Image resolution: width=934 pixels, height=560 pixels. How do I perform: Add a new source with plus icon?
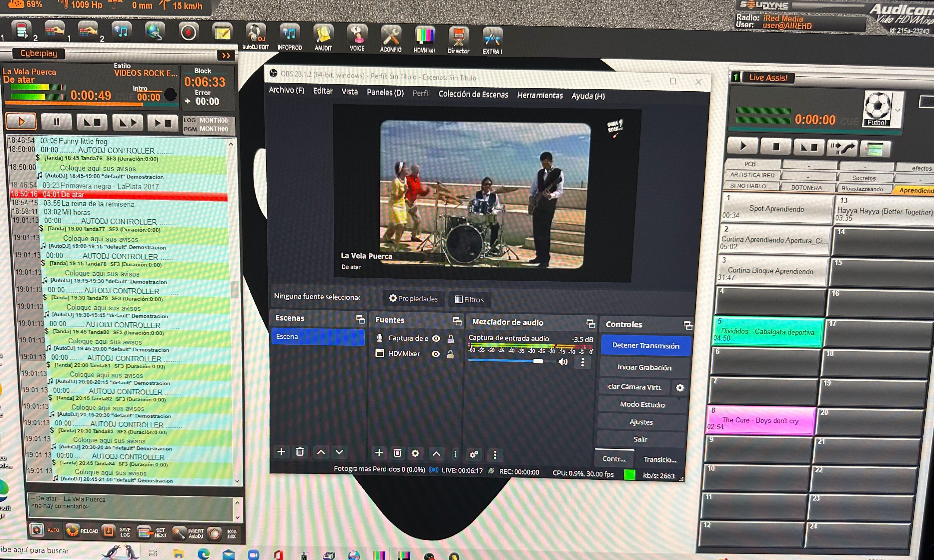379,452
